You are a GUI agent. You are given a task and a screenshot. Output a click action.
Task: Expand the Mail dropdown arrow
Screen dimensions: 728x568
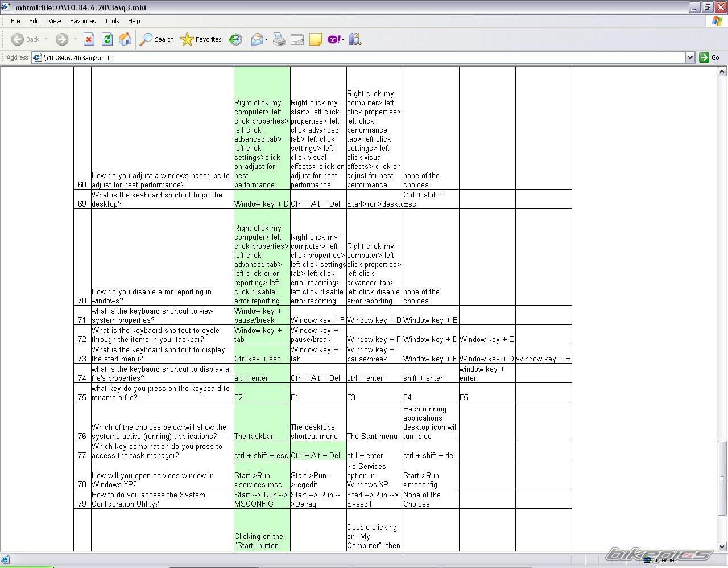(x=266, y=39)
